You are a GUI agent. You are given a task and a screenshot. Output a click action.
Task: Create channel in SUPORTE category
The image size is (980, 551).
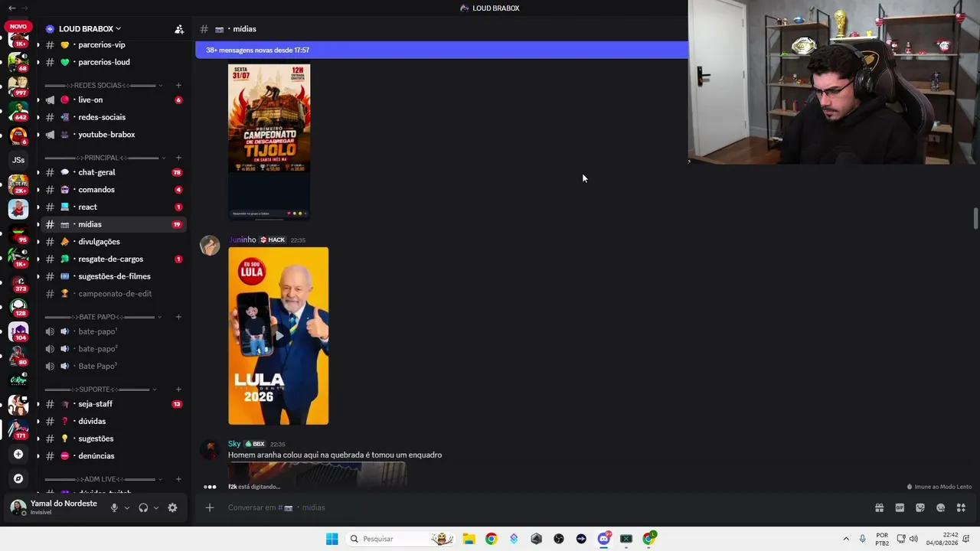tap(178, 390)
